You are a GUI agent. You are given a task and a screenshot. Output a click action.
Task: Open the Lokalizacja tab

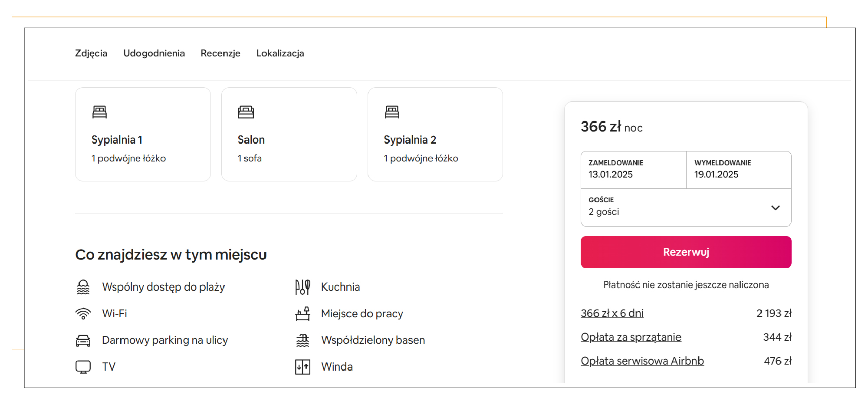pyautogui.click(x=280, y=53)
